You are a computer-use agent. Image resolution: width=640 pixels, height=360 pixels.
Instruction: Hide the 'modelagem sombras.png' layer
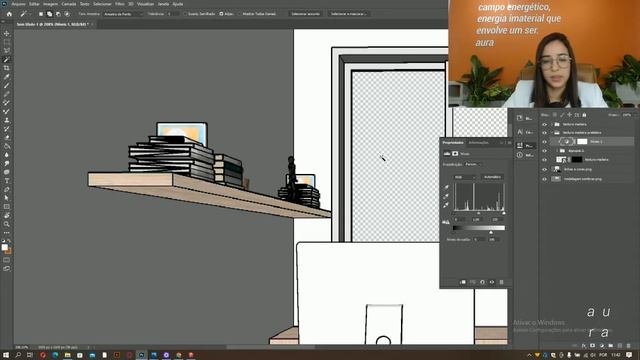pos(544,179)
